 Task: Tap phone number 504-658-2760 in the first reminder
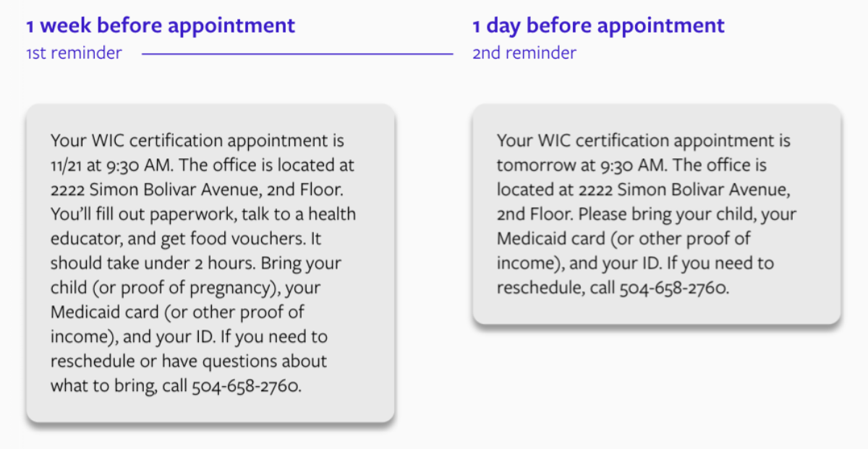[246, 385]
